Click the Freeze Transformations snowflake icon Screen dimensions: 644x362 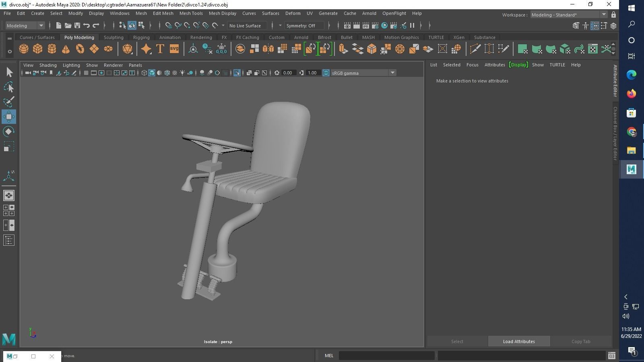coord(221,49)
